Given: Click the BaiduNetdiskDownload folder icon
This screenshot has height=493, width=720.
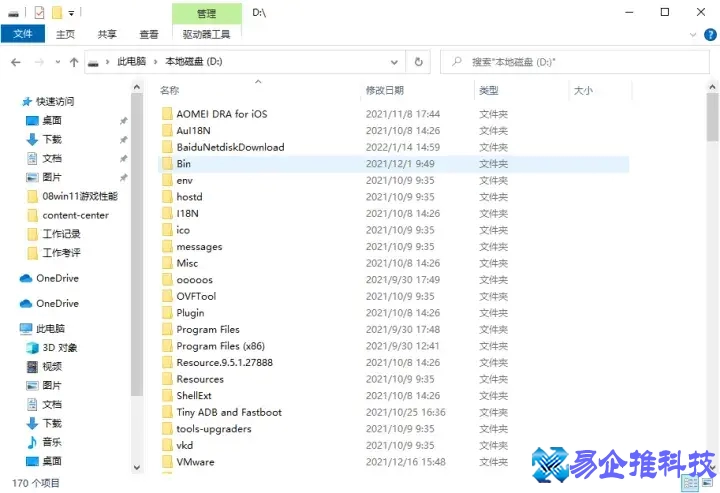Looking at the screenshot, I should click(167, 147).
